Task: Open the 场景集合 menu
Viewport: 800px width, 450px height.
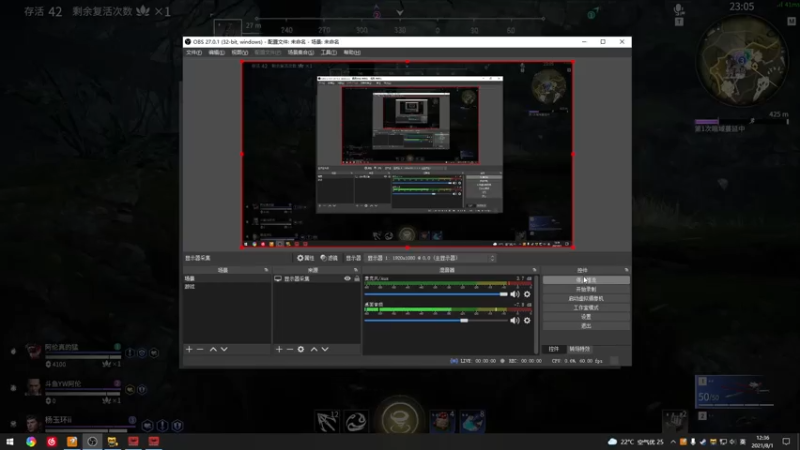Action: point(301,53)
